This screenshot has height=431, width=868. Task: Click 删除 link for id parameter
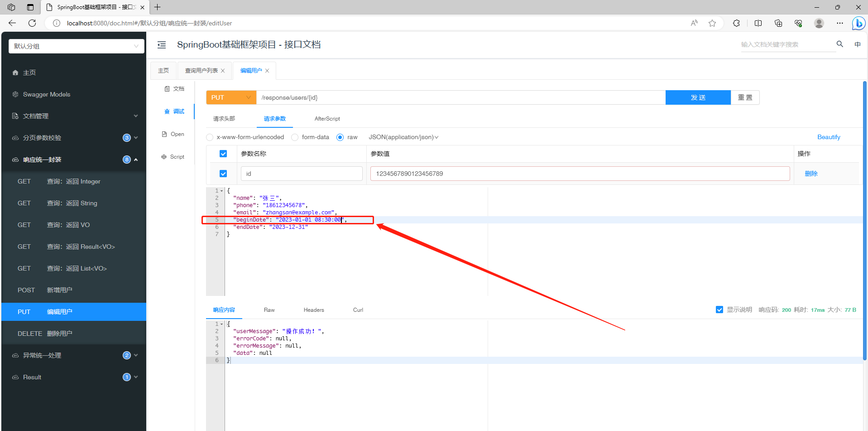coord(811,174)
